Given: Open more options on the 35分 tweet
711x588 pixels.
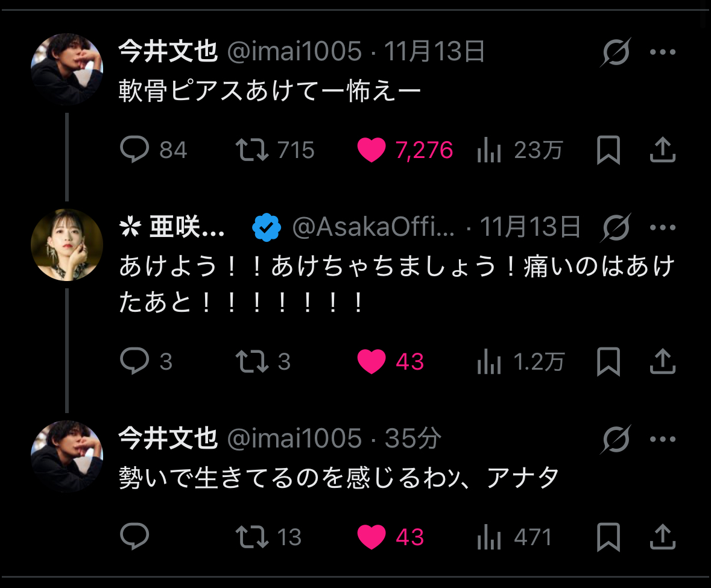Looking at the screenshot, I should pyautogui.click(x=663, y=439).
